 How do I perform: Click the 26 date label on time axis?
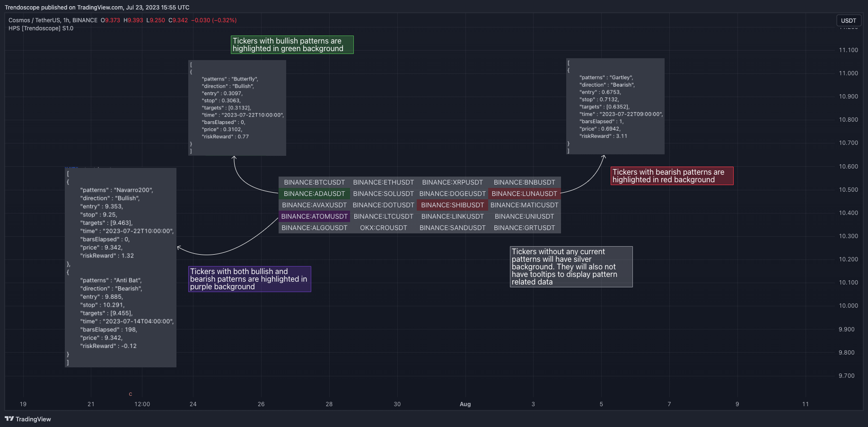tap(261, 404)
